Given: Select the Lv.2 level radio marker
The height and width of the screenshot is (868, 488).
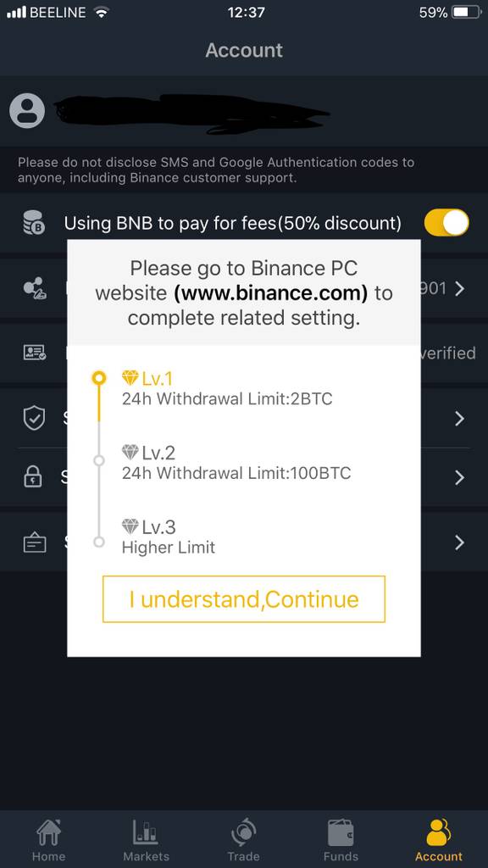Looking at the screenshot, I should click(x=99, y=460).
